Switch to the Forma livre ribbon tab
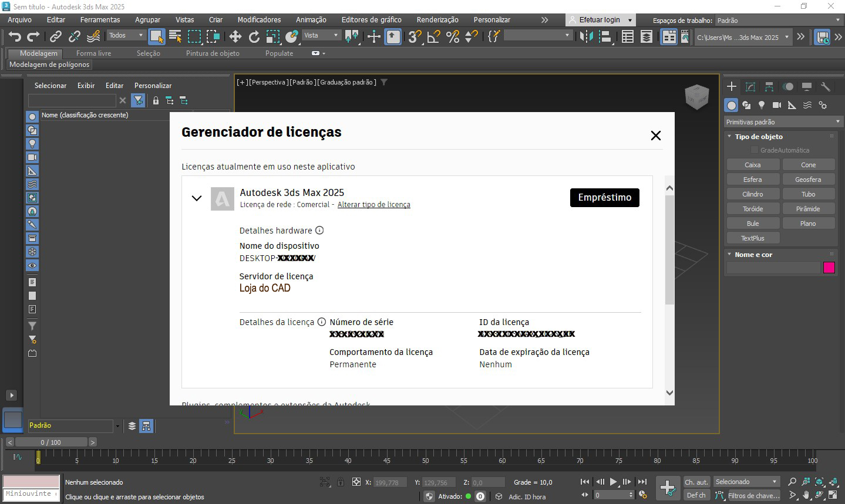 pos(93,53)
